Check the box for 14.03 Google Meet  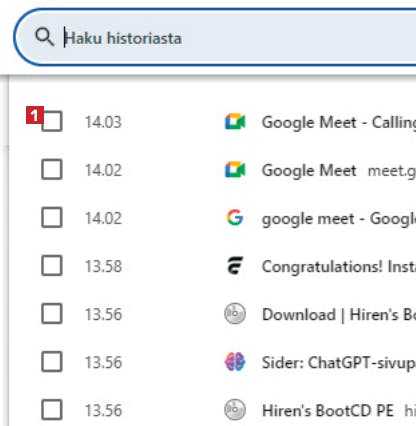(52, 121)
